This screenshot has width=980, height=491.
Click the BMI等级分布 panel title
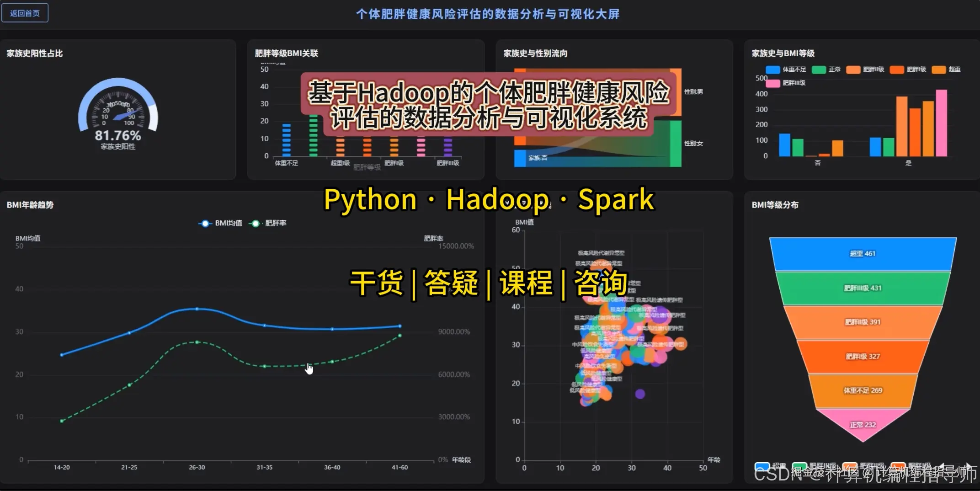[x=775, y=205]
